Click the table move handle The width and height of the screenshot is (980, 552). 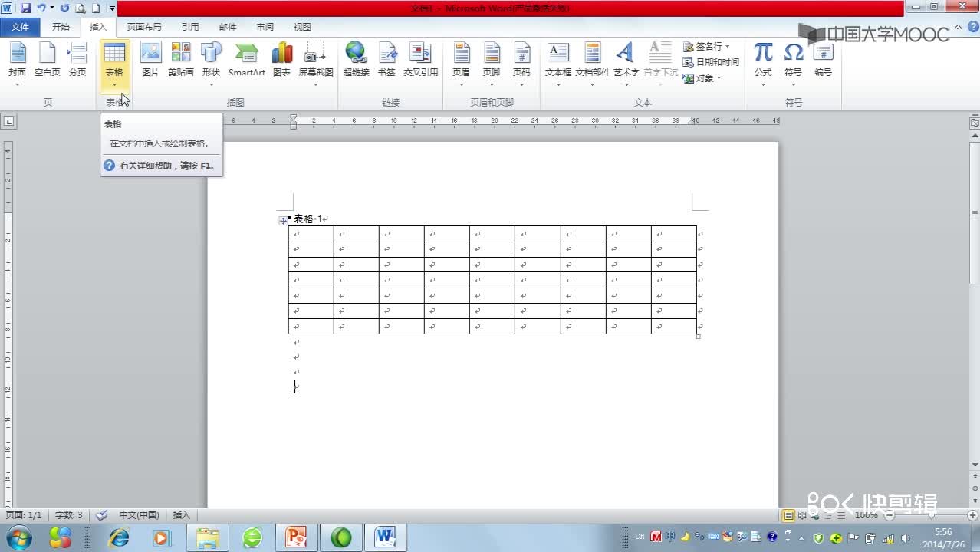pyautogui.click(x=283, y=221)
